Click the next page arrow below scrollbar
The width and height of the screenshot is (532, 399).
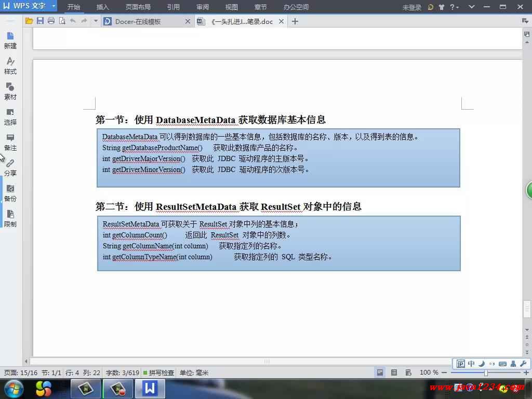527,352
